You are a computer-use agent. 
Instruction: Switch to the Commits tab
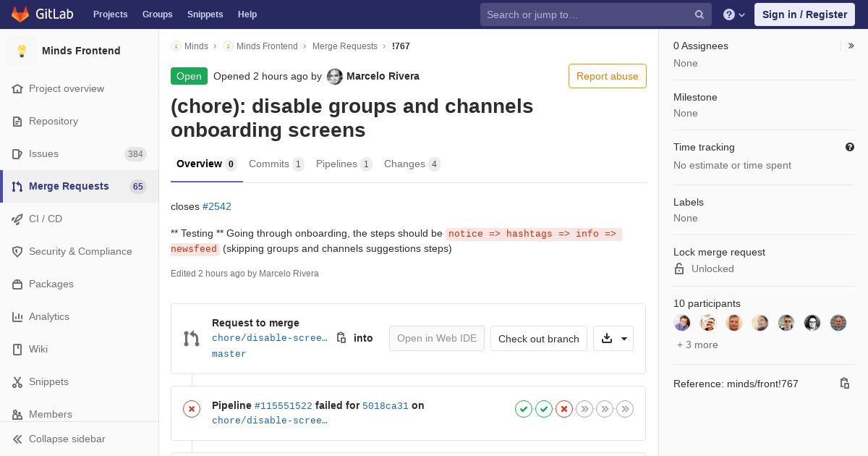(x=276, y=164)
